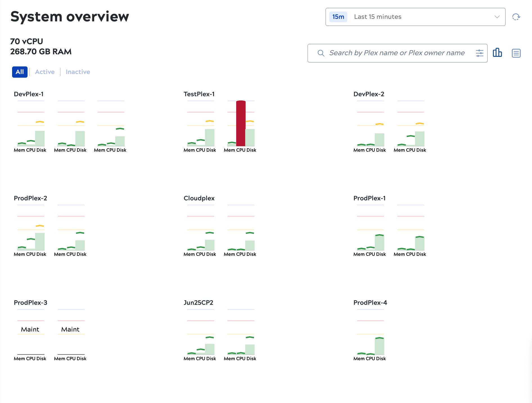Open ProdPlex-4 details
Image resolution: width=532 pixels, height=403 pixels.
click(x=370, y=303)
